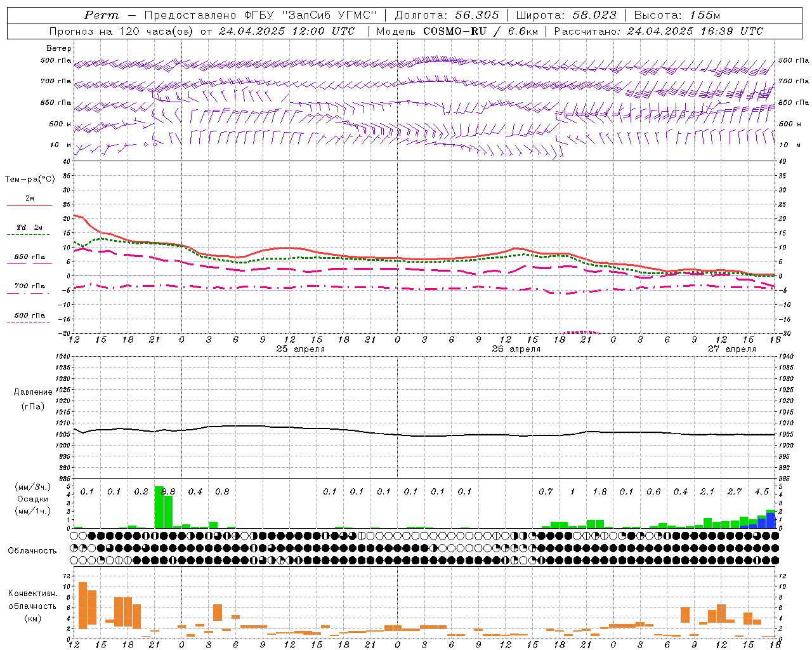Click the "0.8" three-hour precipitation value
Image resolution: width=812 pixels, height=650 pixels.
222,491
